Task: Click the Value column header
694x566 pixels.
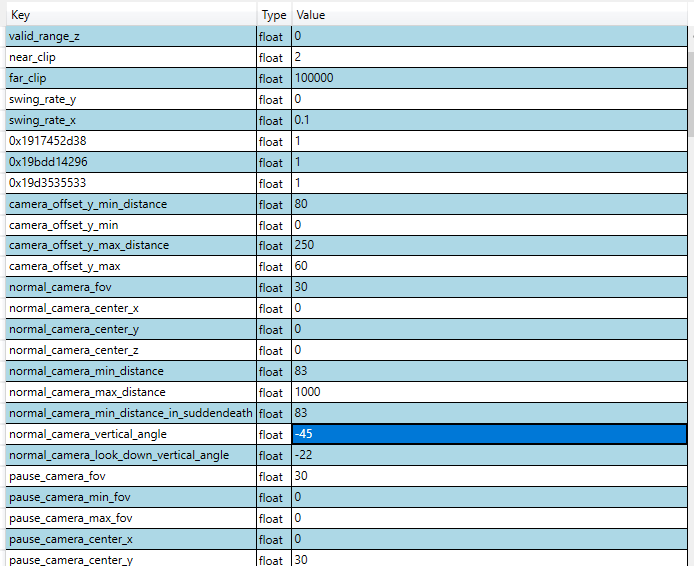Action: [x=489, y=15]
